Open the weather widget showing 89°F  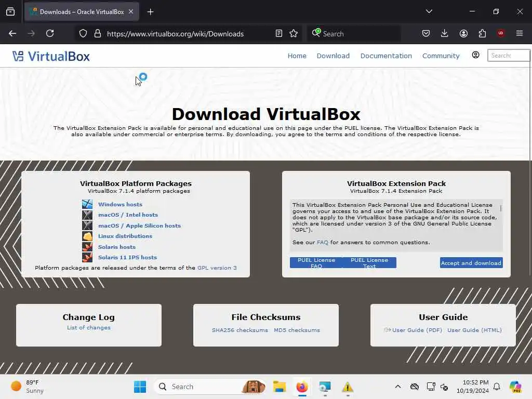point(28,387)
